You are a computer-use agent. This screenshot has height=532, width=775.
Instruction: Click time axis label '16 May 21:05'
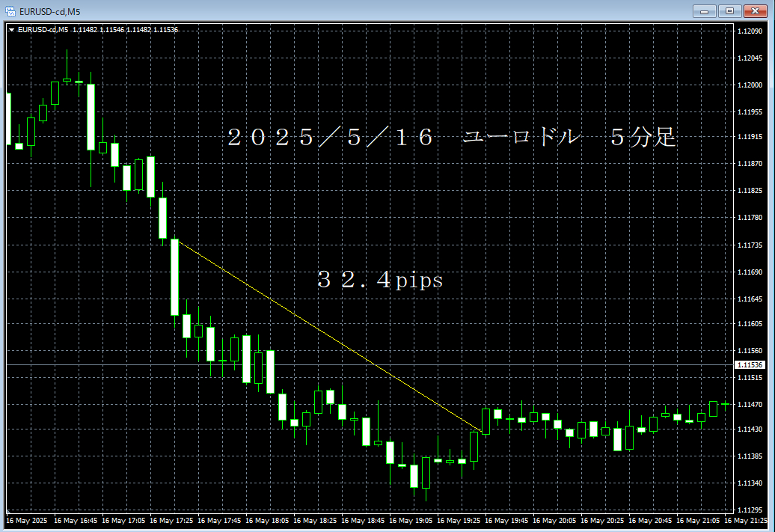click(x=699, y=521)
